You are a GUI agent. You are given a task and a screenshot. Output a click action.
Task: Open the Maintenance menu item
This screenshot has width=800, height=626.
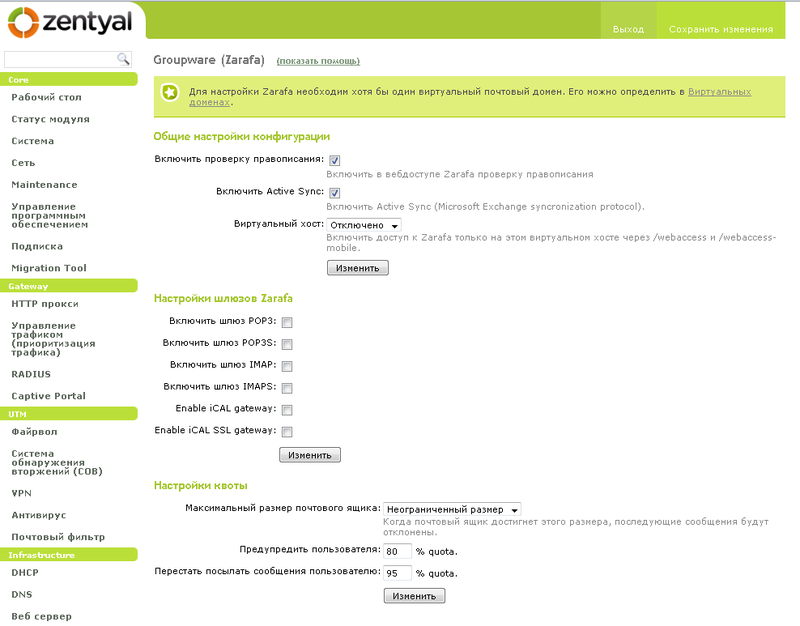[x=44, y=185]
